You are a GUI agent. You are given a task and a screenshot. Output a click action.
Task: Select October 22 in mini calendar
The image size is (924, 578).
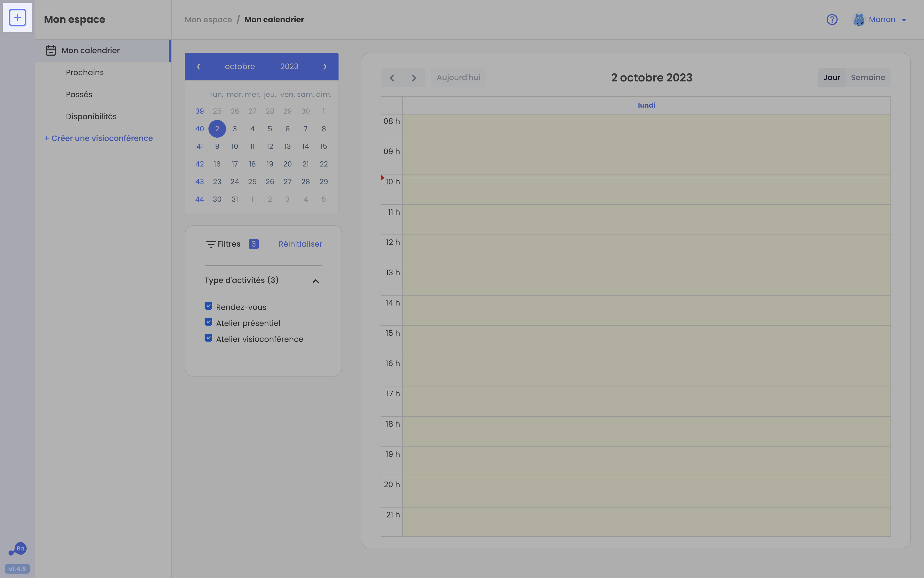tap(324, 164)
